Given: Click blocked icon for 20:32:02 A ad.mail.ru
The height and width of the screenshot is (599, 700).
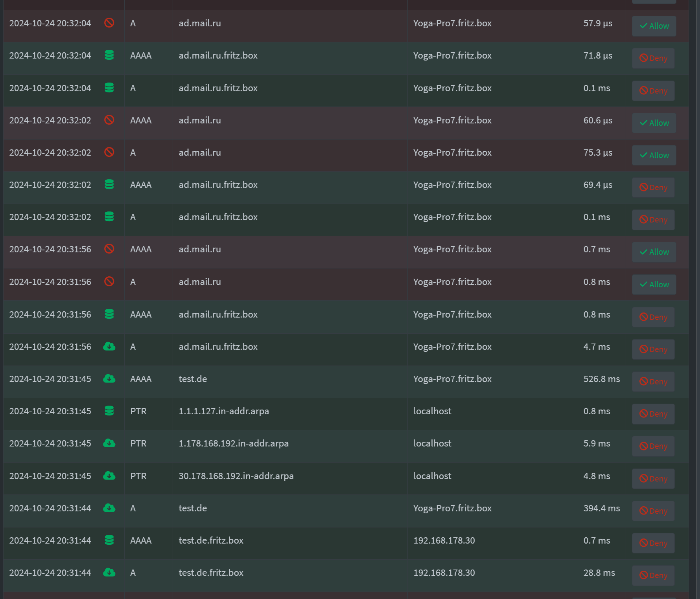Looking at the screenshot, I should (109, 152).
